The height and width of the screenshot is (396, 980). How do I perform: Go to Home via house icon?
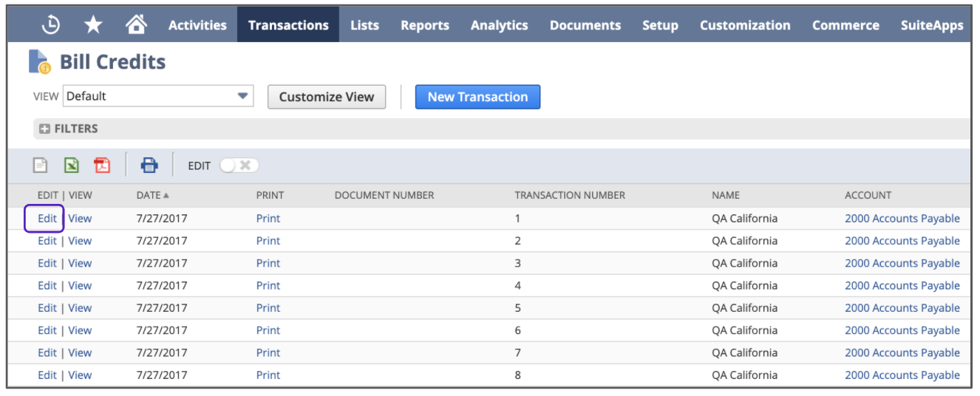[x=136, y=25]
